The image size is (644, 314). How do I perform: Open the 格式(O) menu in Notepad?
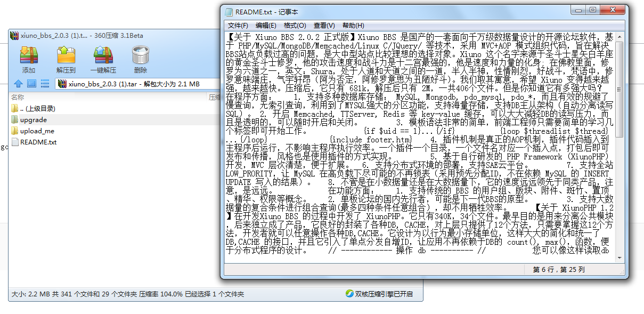pyautogui.click(x=295, y=25)
